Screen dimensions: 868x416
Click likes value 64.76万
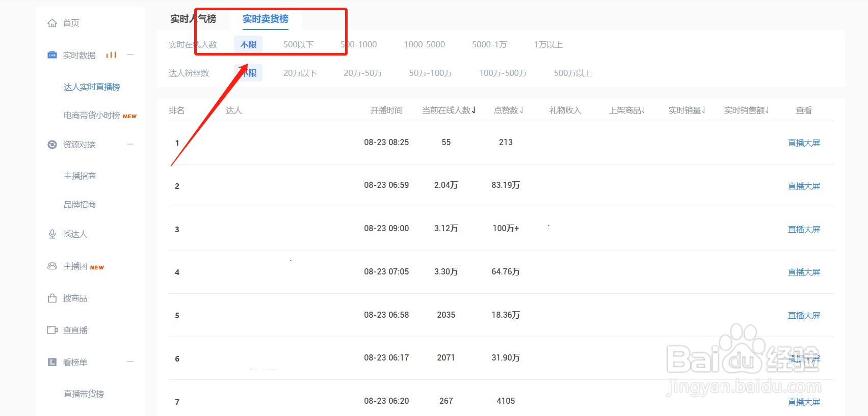pos(506,272)
